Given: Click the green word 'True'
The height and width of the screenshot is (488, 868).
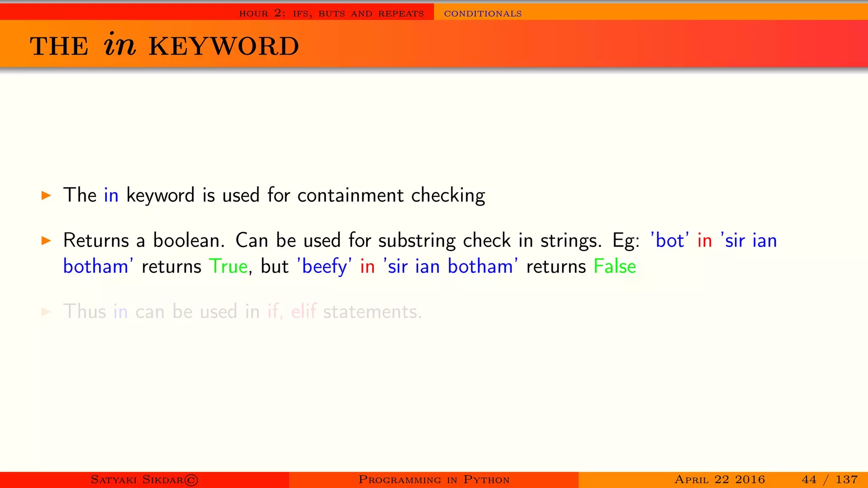Looking at the screenshot, I should [228, 266].
